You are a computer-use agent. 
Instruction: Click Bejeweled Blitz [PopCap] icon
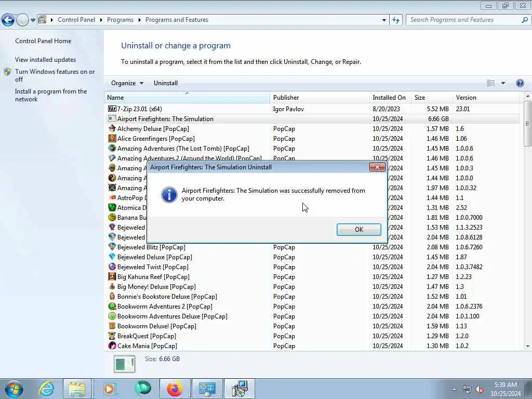(112, 247)
